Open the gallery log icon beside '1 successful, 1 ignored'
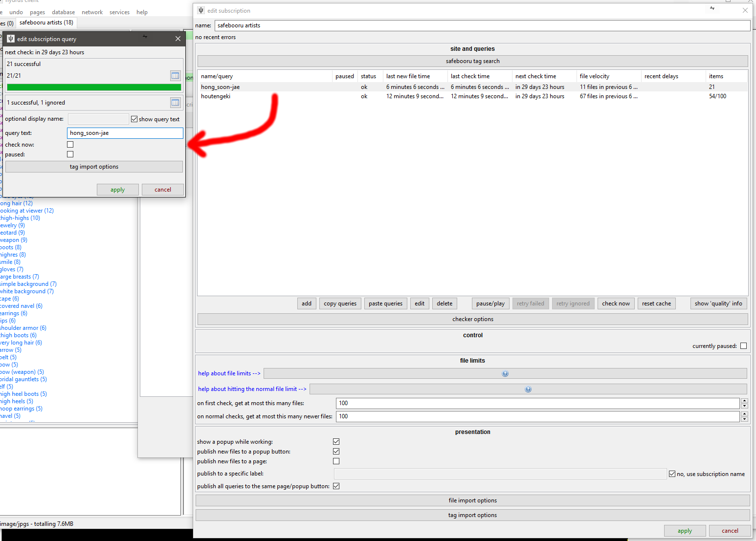 [x=176, y=103]
